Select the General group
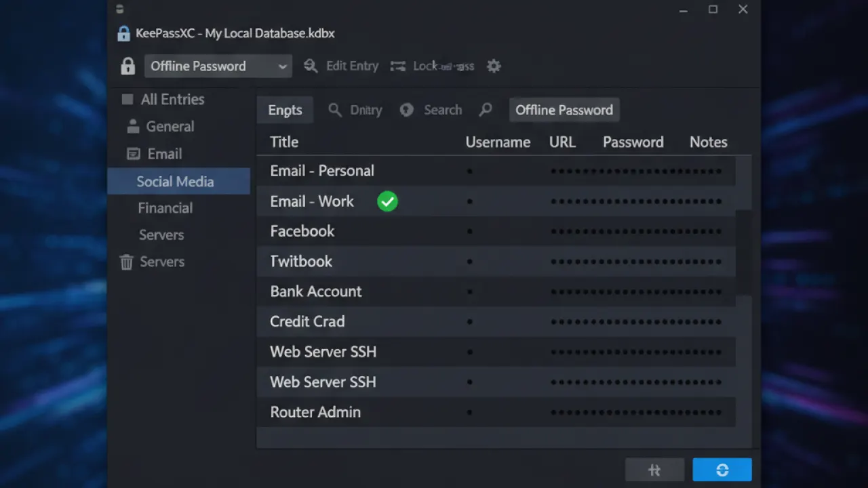 pyautogui.click(x=170, y=126)
